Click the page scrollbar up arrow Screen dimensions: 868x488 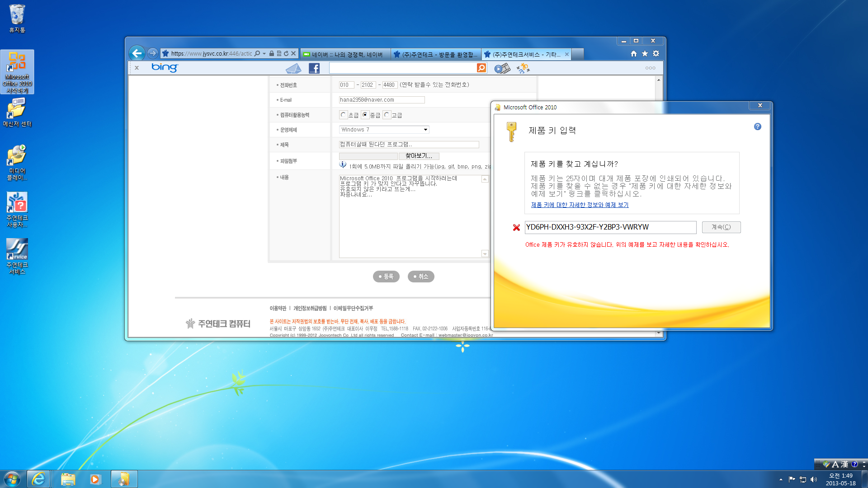(x=659, y=80)
